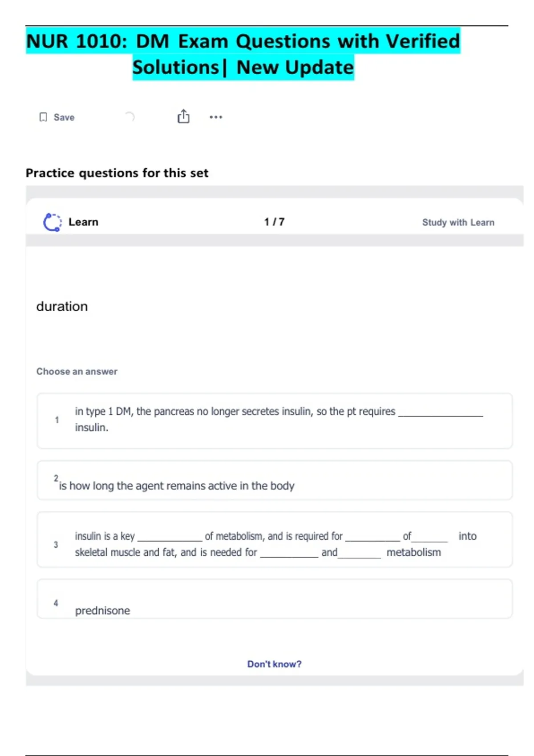Screen dimensions: 534x756
Task: Click the 1 / 7 question progress counter
Action: (x=274, y=222)
